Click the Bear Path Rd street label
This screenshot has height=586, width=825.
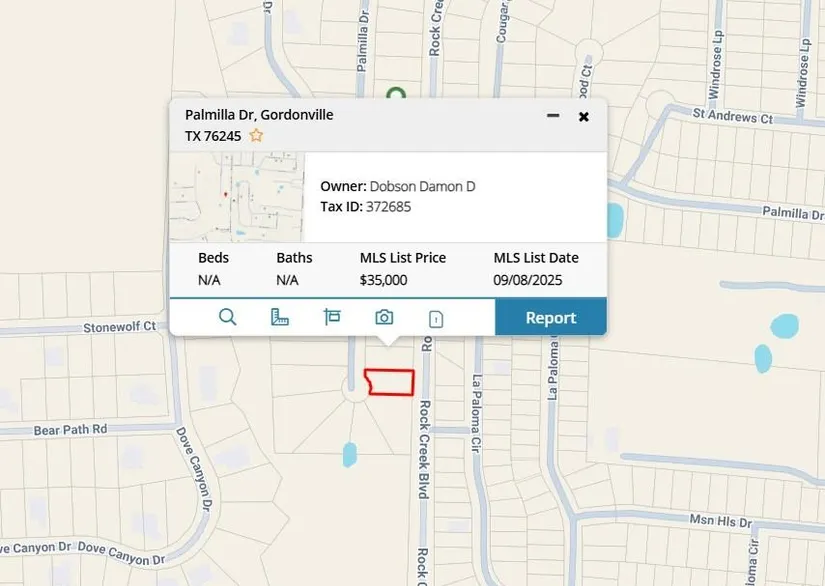(x=70, y=429)
